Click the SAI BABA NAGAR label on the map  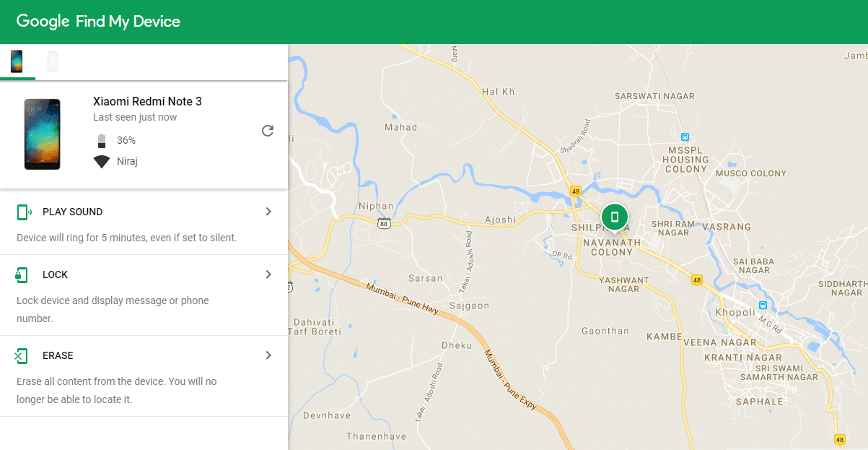pyautogui.click(x=753, y=266)
